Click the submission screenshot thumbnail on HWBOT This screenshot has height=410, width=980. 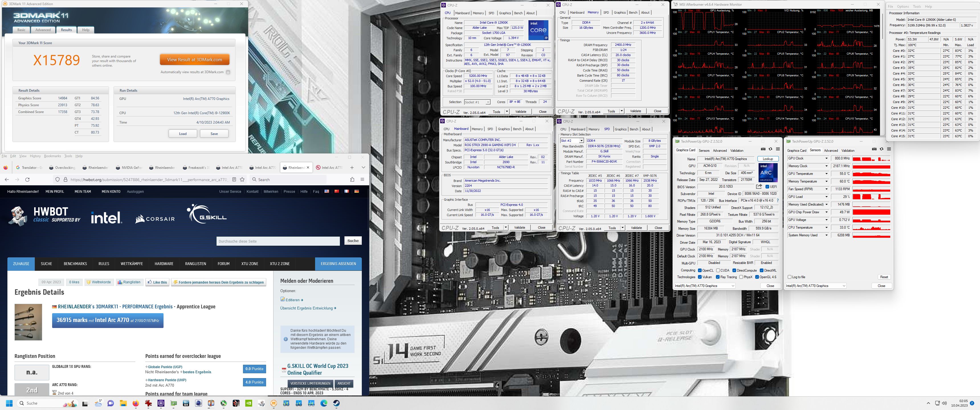(x=28, y=322)
